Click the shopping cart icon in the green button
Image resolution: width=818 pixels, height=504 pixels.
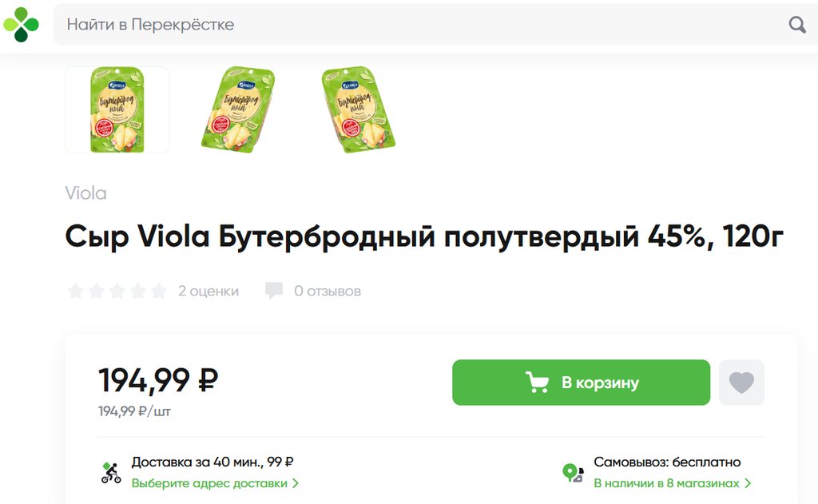click(x=537, y=383)
